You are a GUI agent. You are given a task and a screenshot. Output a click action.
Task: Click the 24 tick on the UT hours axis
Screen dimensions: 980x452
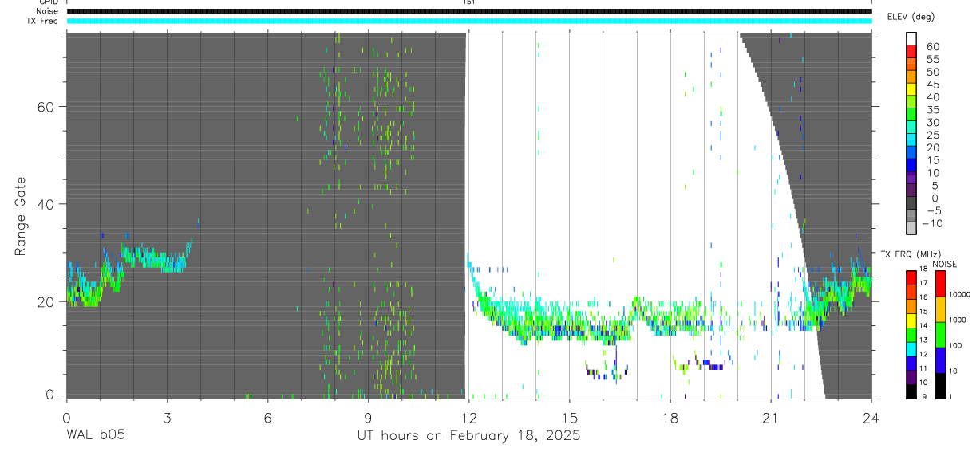pos(871,418)
